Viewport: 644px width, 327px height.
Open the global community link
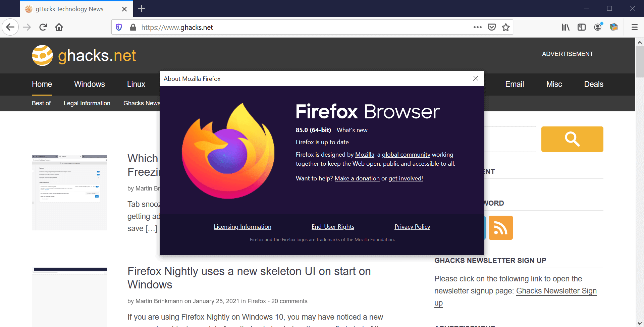pyautogui.click(x=406, y=155)
